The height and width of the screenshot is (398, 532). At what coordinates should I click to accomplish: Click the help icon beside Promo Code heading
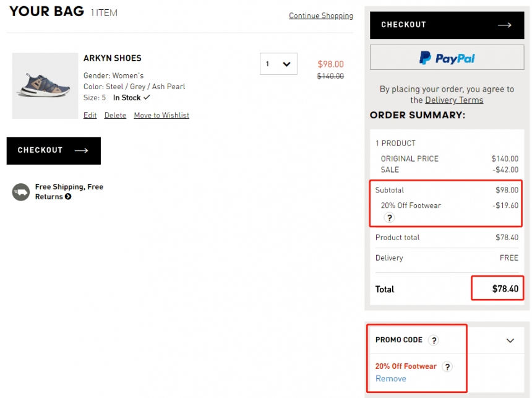[434, 340]
